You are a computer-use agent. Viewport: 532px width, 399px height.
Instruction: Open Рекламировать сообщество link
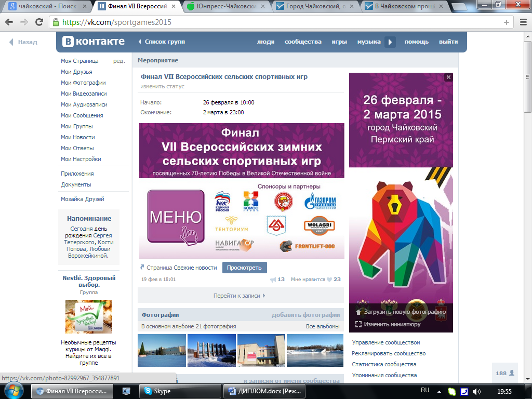[389, 353]
